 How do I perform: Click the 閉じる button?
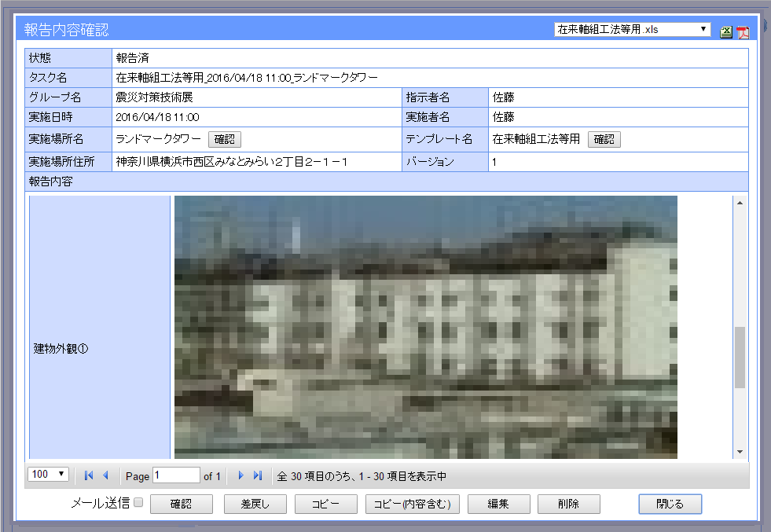point(670,504)
